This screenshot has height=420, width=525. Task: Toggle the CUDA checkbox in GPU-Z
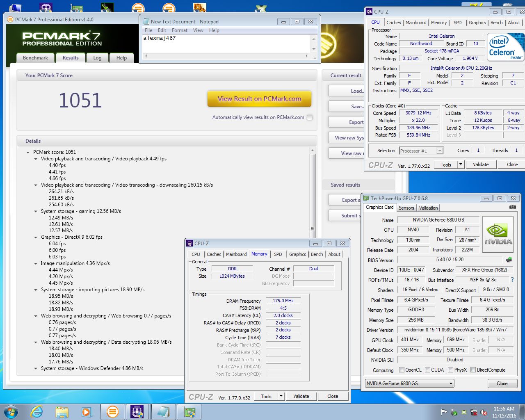[428, 370]
